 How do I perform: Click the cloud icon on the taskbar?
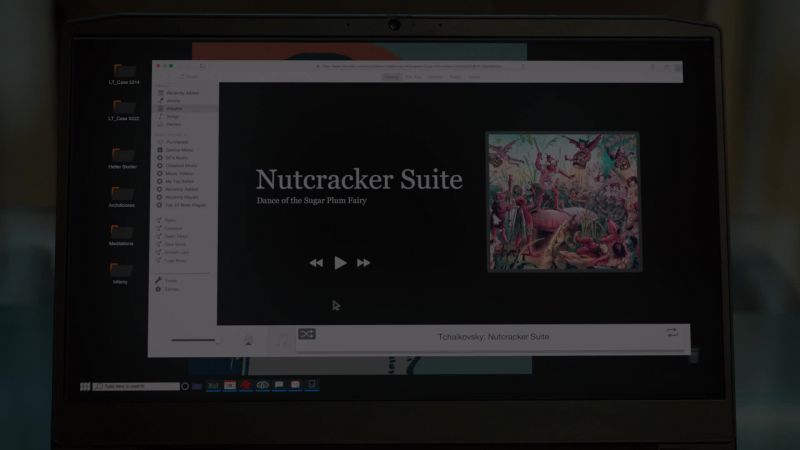click(x=262, y=385)
